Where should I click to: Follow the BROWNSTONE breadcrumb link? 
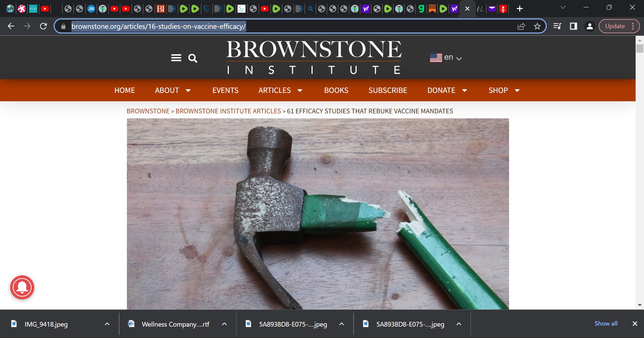coord(148,111)
